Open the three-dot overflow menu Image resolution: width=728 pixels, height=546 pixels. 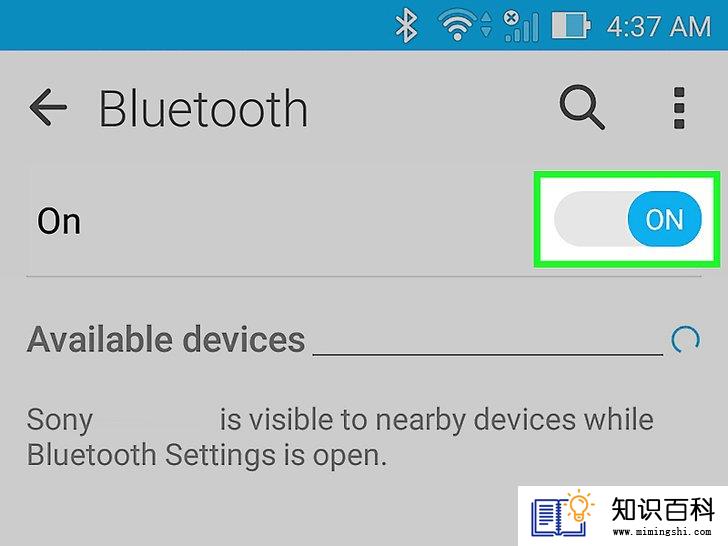(679, 108)
